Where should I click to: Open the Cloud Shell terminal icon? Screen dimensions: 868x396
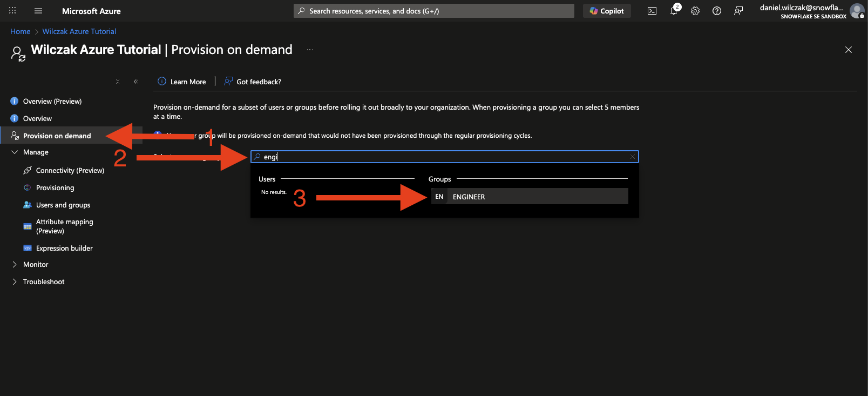[652, 11]
